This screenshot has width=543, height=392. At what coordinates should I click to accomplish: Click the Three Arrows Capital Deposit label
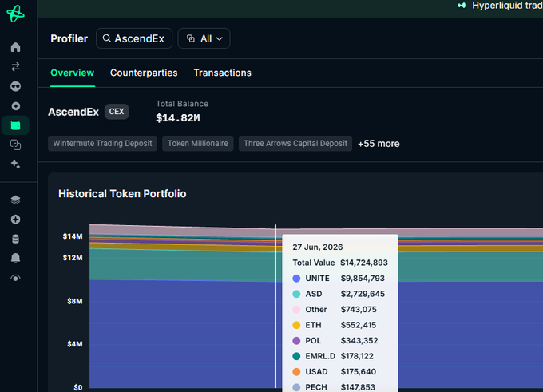pos(295,144)
